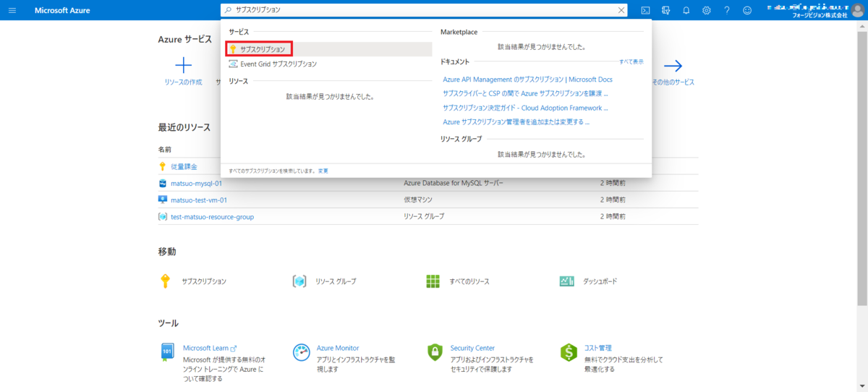Open the Cloud Shell icon

645,10
